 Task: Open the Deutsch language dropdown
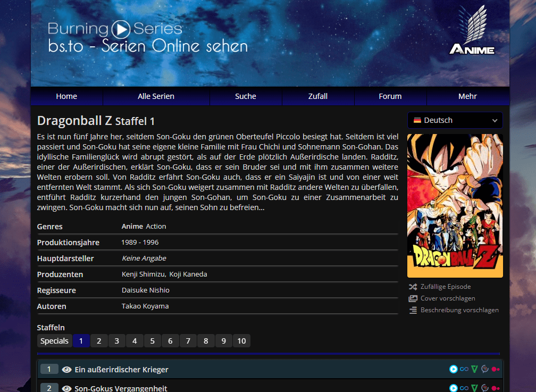pos(455,121)
